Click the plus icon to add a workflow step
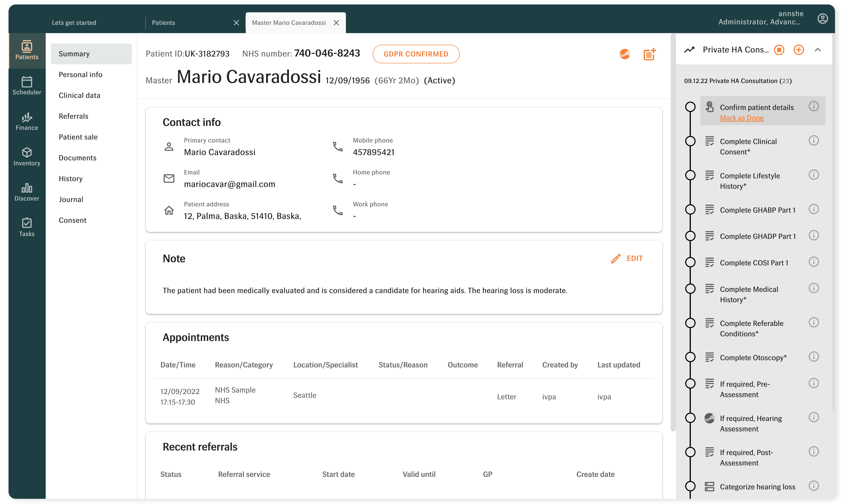Screen dimensions: 844x504 799,50
